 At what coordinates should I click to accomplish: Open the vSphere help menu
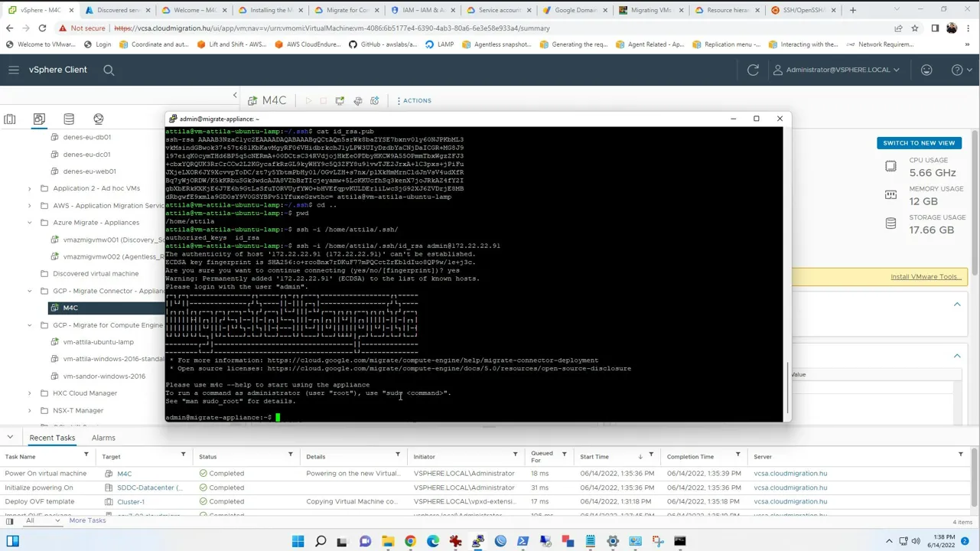[x=960, y=70]
